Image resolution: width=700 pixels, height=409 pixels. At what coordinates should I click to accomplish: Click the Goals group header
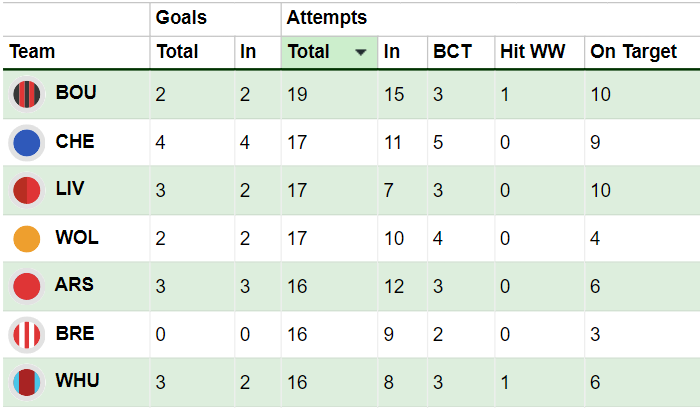[181, 18]
